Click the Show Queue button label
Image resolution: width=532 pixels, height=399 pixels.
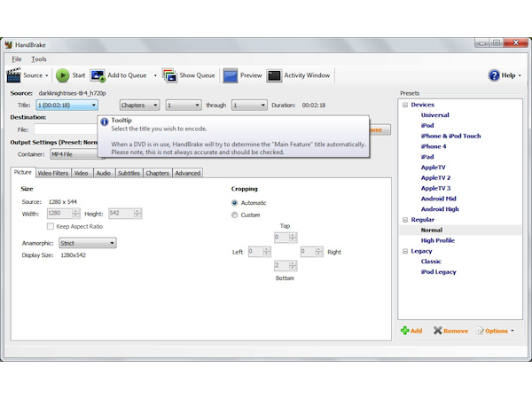click(197, 75)
